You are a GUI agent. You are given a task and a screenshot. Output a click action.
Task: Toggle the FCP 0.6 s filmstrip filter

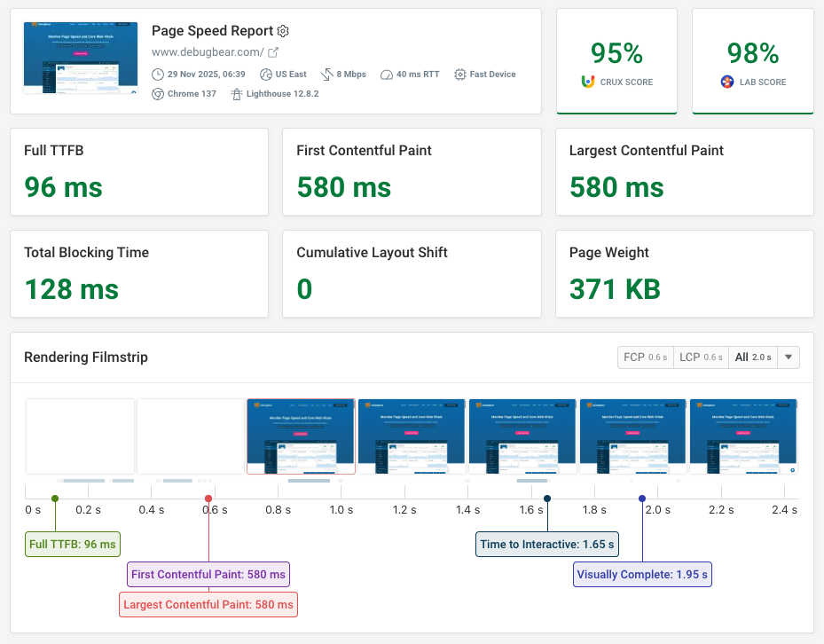tap(645, 357)
